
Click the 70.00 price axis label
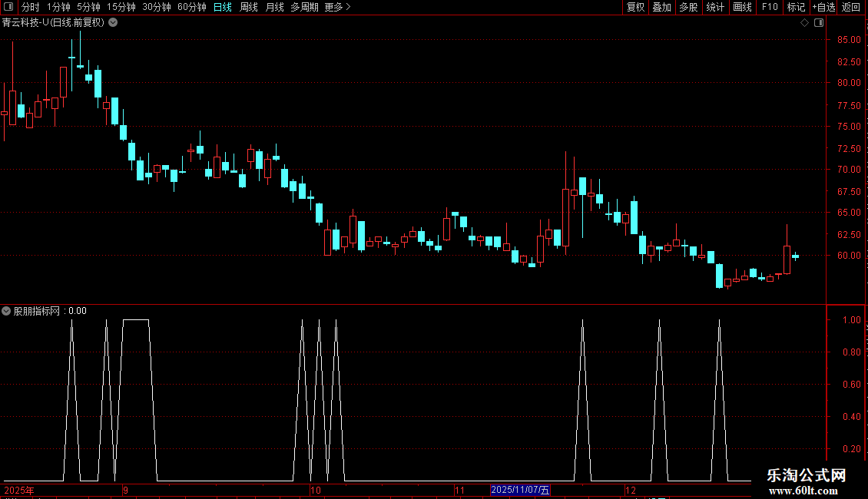tap(849, 170)
